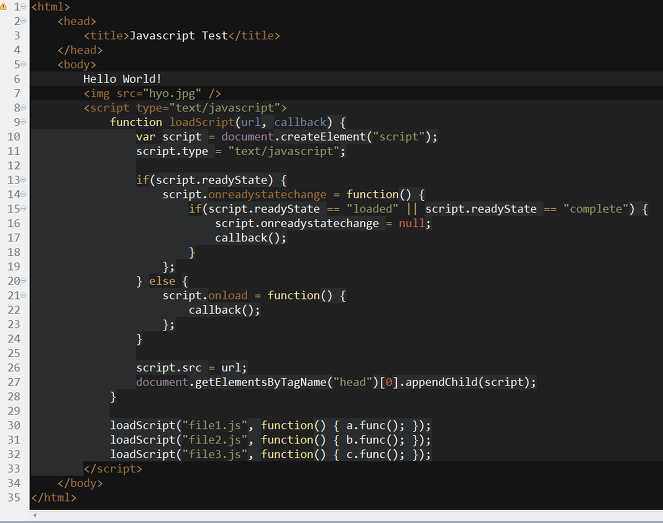Image resolution: width=663 pixels, height=523 pixels.
Task: Click the else keyword on line 20
Action: (x=162, y=281)
